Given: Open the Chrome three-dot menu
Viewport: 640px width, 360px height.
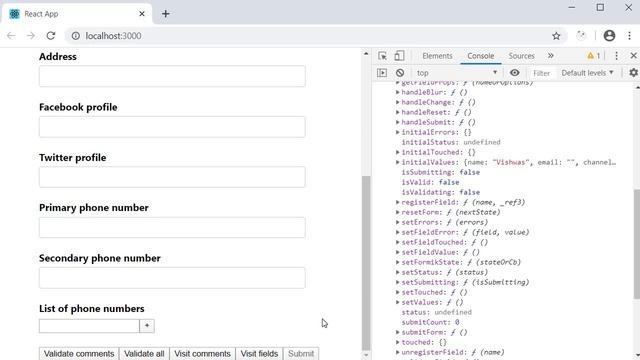Looking at the screenshot, I should click(629, 36).
